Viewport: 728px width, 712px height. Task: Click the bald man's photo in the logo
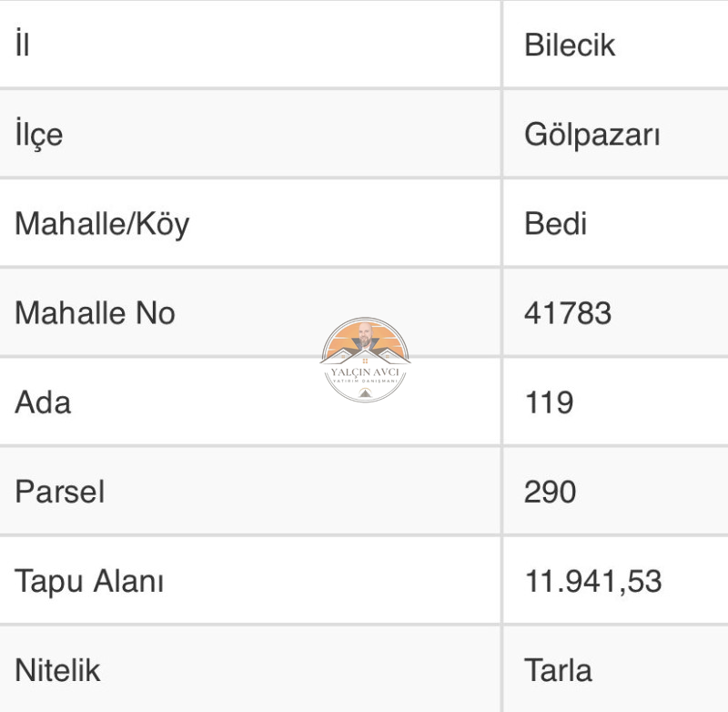[x=365, y=336]
